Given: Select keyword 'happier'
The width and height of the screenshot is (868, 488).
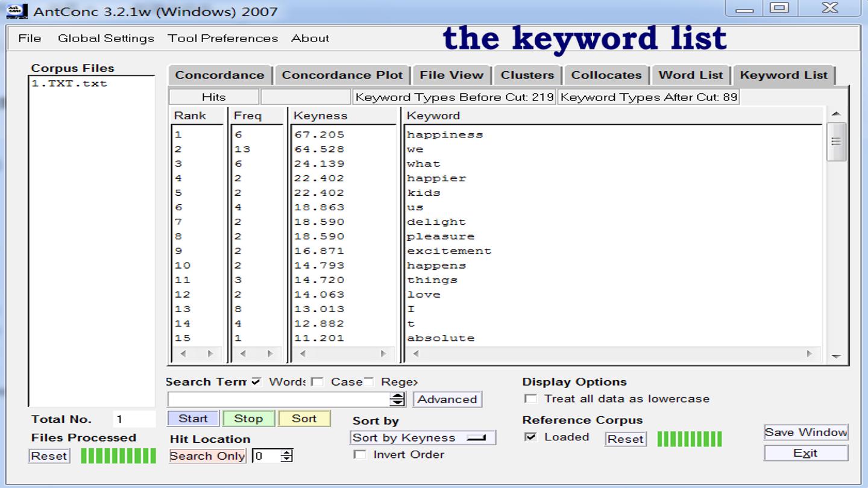Looking at the screenshot, I should (x=436, y=178).
